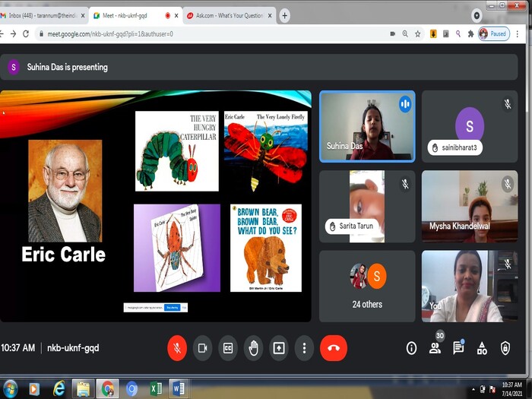Image resolution: width=532 pixels, height=399 pixels.
Task: Open the 24 others tile
Action: pos(367,286)
